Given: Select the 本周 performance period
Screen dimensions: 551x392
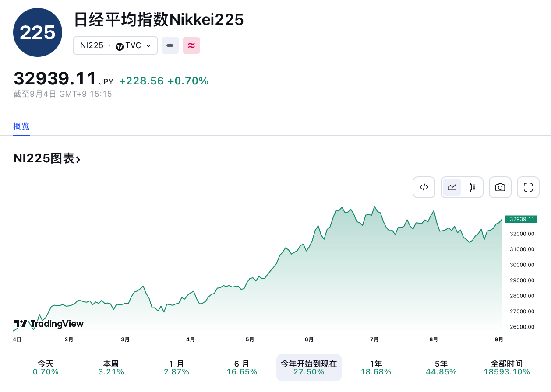Looking at the screenshot, I should 111,367.
